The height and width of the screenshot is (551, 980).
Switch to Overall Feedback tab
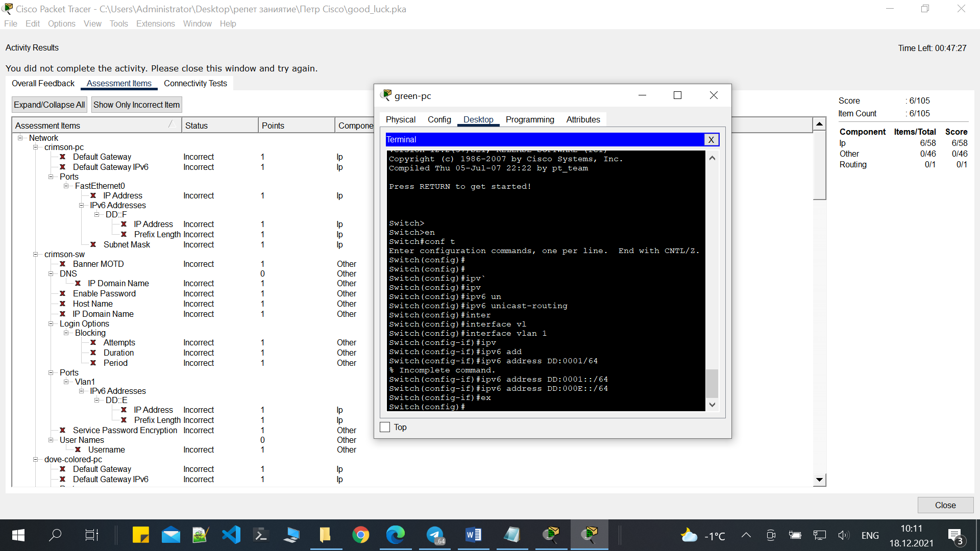tap(43, 83)
